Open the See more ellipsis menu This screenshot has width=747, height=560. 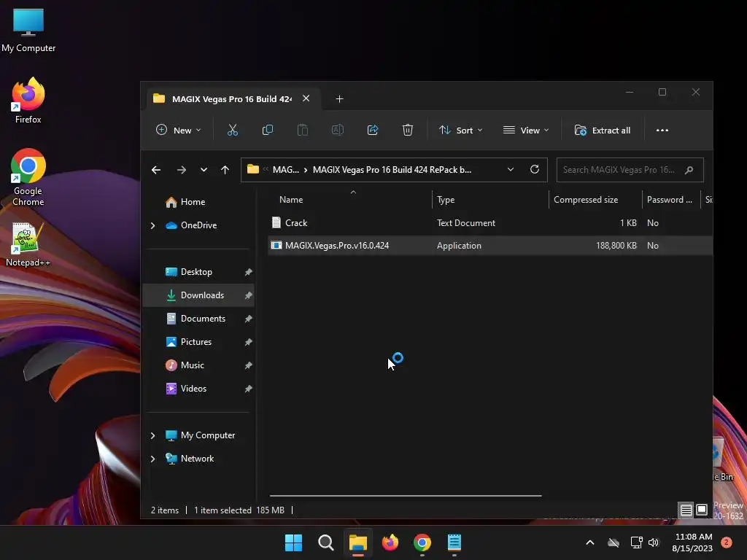coord(662,130)
